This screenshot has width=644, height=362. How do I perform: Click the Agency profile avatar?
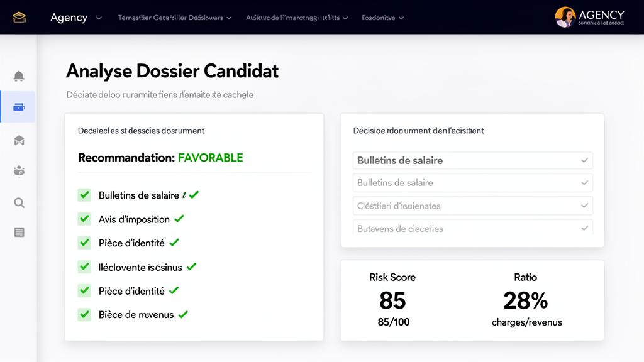point(565,17)
